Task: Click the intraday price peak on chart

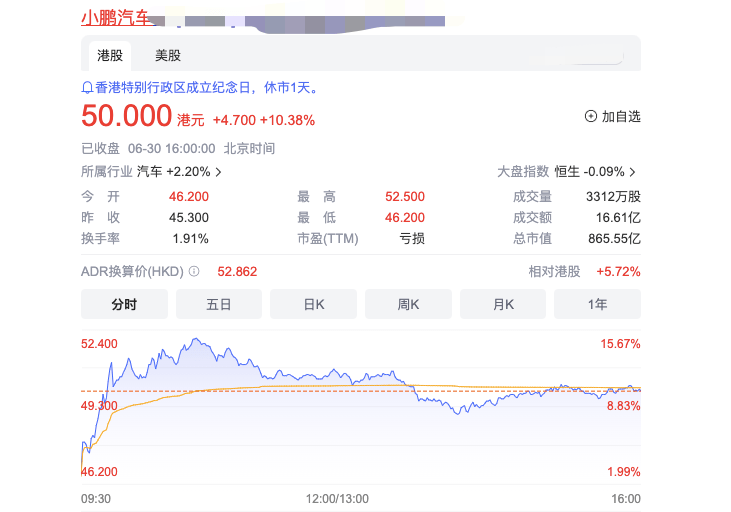Action: pyautogui.click(x=196, y=339)
